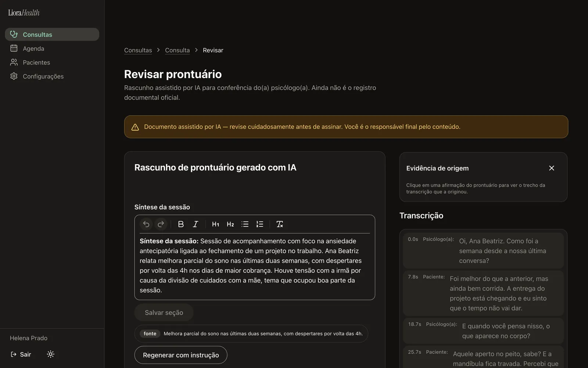Follow the Consultas breadcrumb link

(138, 50)
